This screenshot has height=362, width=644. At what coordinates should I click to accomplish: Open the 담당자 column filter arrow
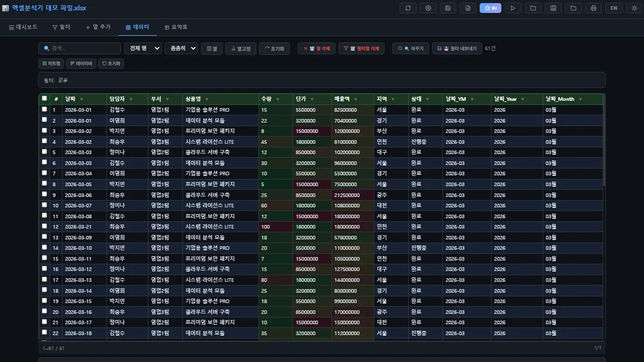click(x=130, y=99)
